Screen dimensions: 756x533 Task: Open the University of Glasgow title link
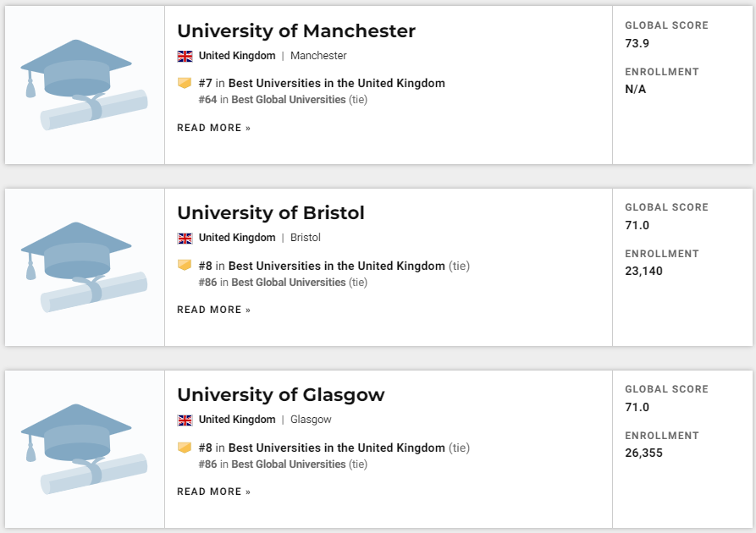click(x=280, y=395)
